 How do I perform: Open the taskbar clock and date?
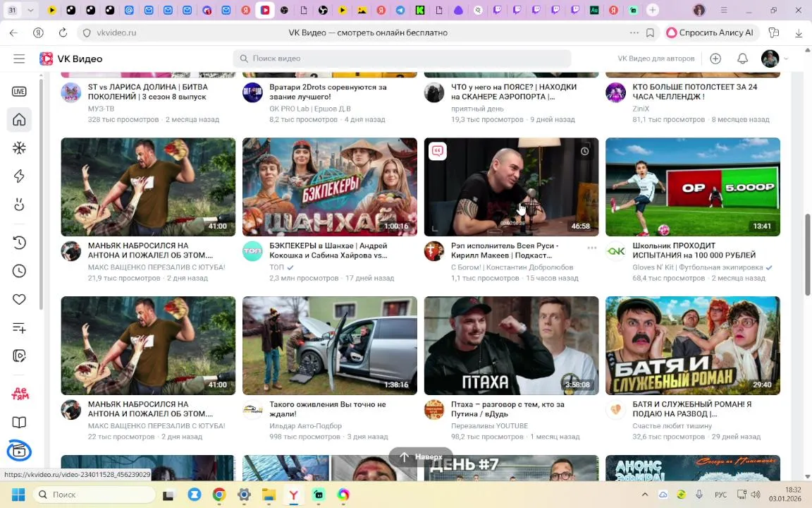click(x=785, y=494)
